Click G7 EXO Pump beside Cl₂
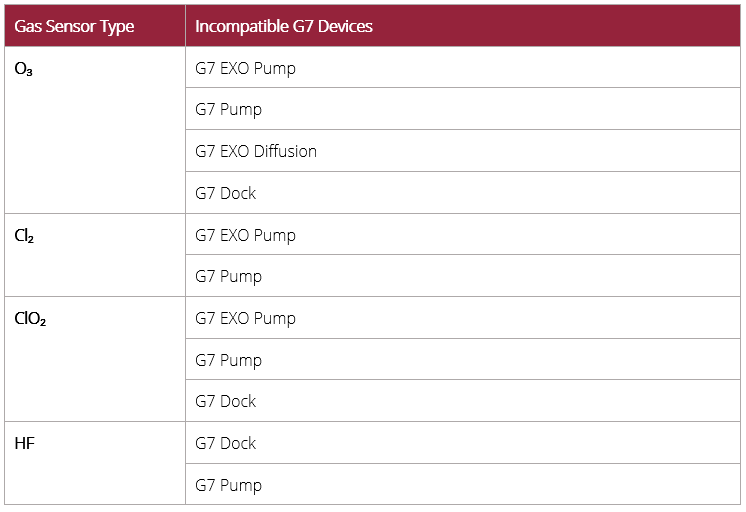The width and height of the screenshot is (746, 512). click(245, 236)
